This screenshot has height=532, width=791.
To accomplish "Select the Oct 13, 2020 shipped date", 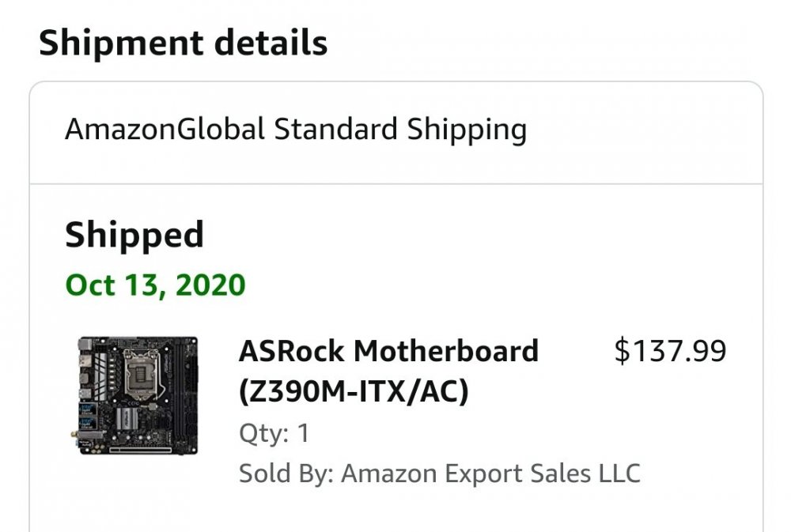I will [x=155, y=285].
